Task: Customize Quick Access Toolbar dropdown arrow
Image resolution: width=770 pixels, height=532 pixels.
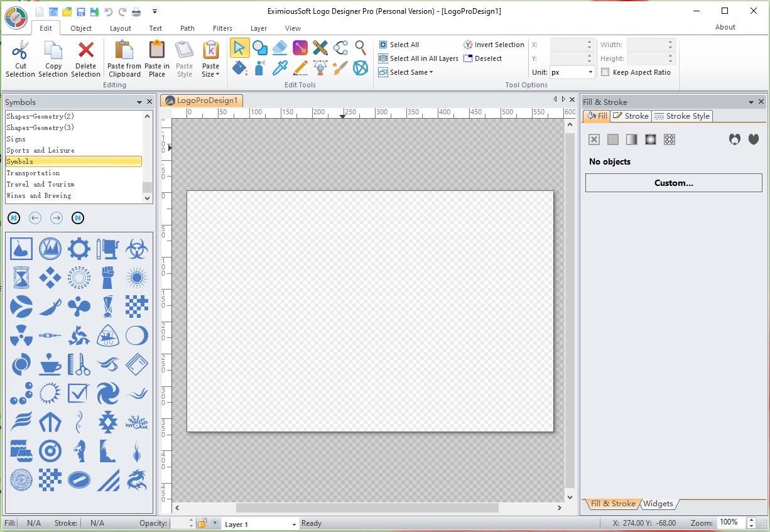Action: pyautogui.click(x=155, y=11)
